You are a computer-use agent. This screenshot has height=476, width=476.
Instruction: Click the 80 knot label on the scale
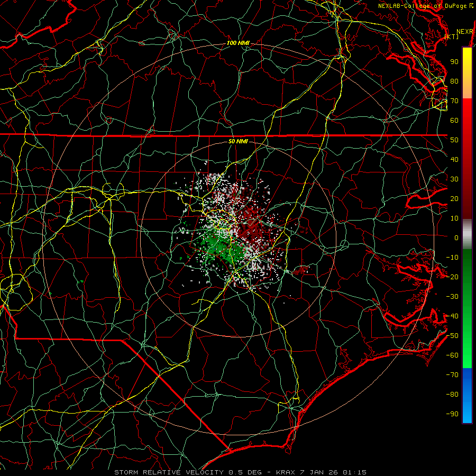click(x=454, y=81)
